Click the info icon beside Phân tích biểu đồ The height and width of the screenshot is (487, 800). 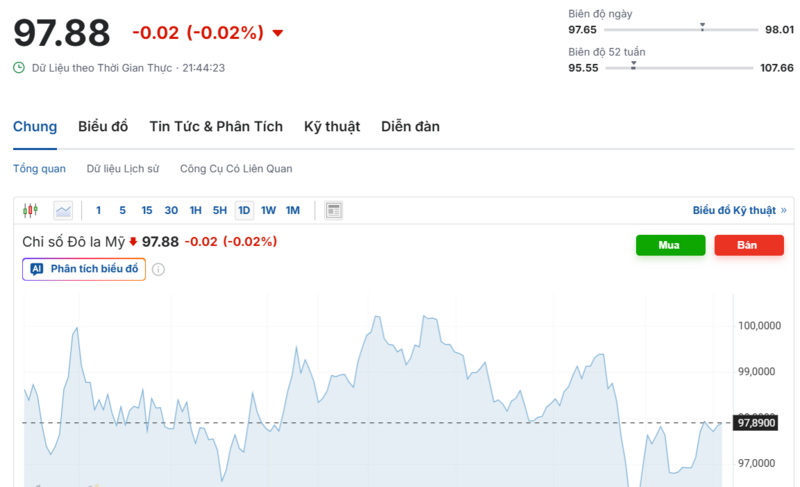coord(158,269)
